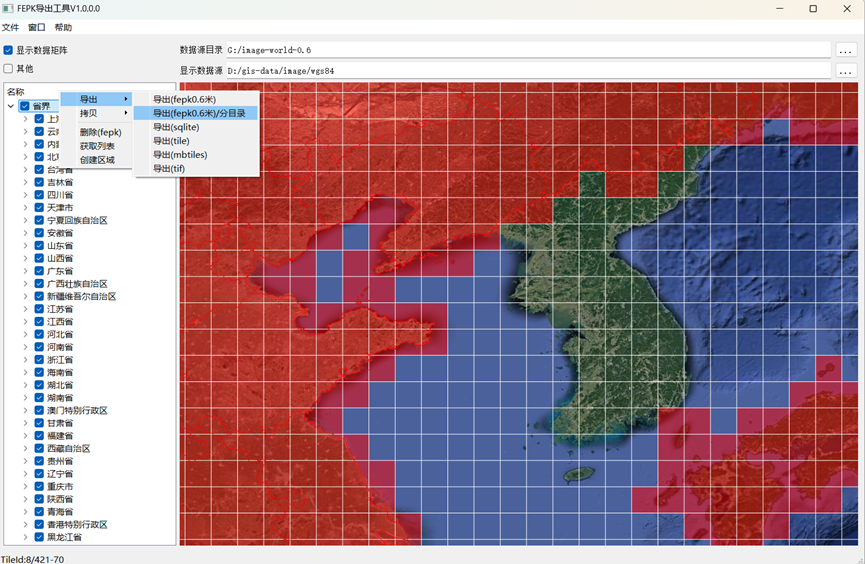Select the 甘肃省 tree row
Screen dimensions: 865x564
60,423
